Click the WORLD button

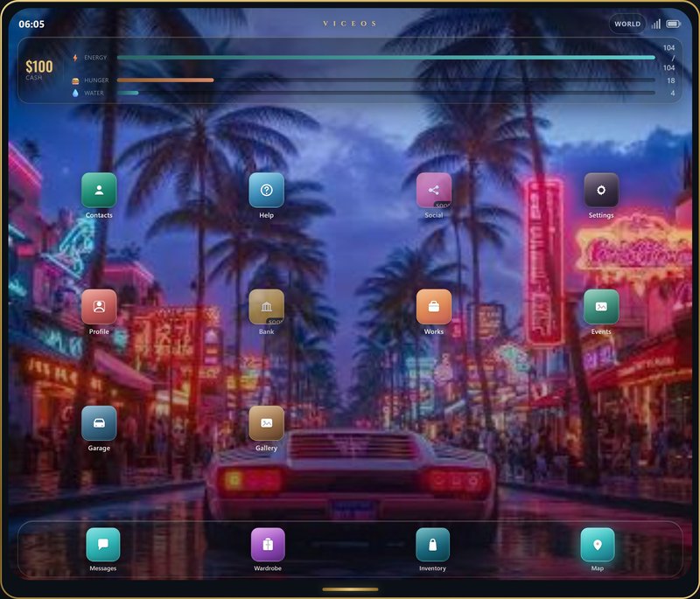(627, 24)
